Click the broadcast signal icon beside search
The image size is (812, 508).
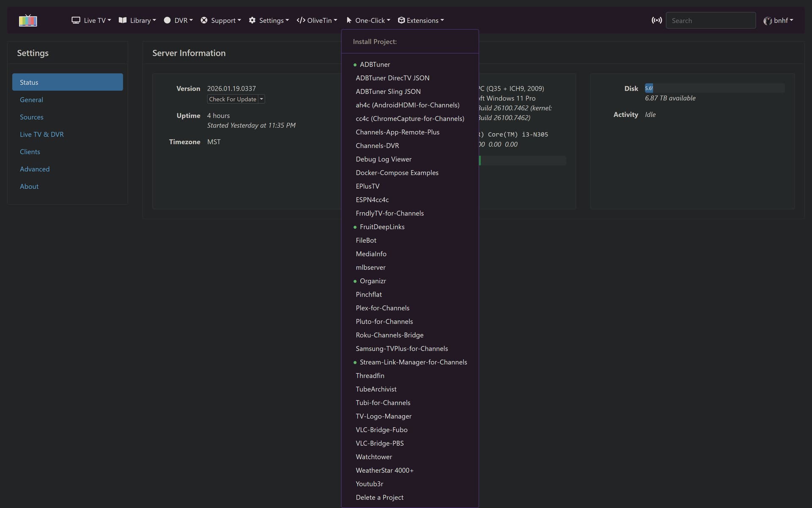656,20
